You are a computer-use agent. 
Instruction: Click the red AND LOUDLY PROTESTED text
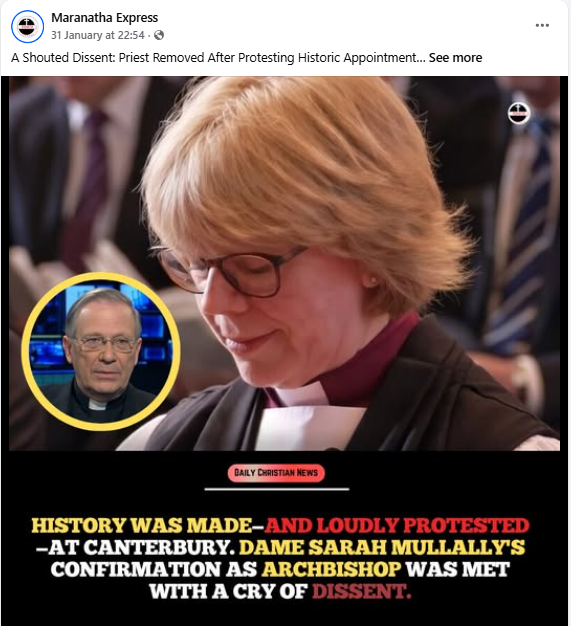[x=397, y=525]
